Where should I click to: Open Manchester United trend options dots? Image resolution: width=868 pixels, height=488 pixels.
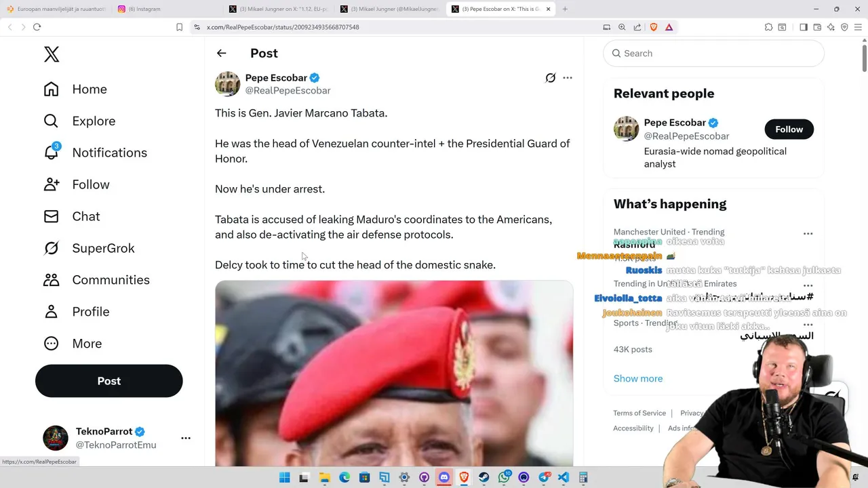click(x=808, y=233)
